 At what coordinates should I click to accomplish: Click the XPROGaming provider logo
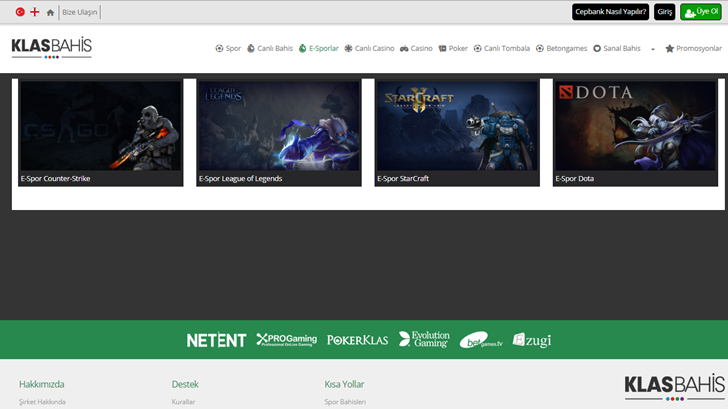click(286, 340)
